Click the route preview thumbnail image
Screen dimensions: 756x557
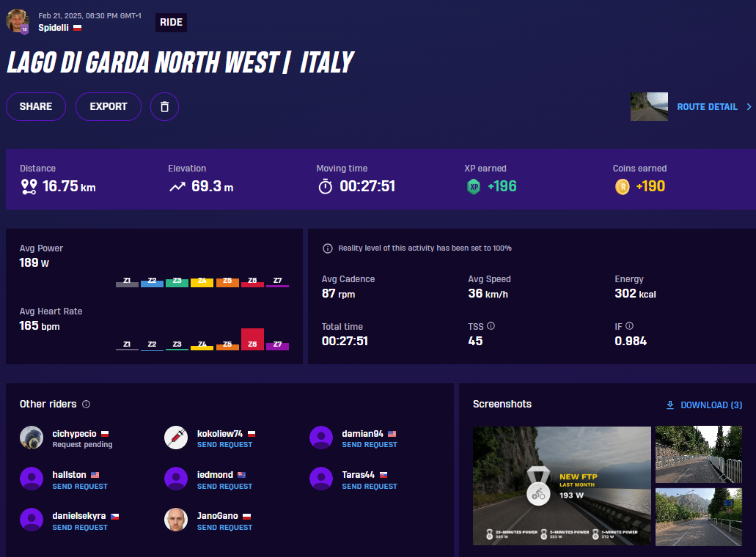click(x=649, y=107)
